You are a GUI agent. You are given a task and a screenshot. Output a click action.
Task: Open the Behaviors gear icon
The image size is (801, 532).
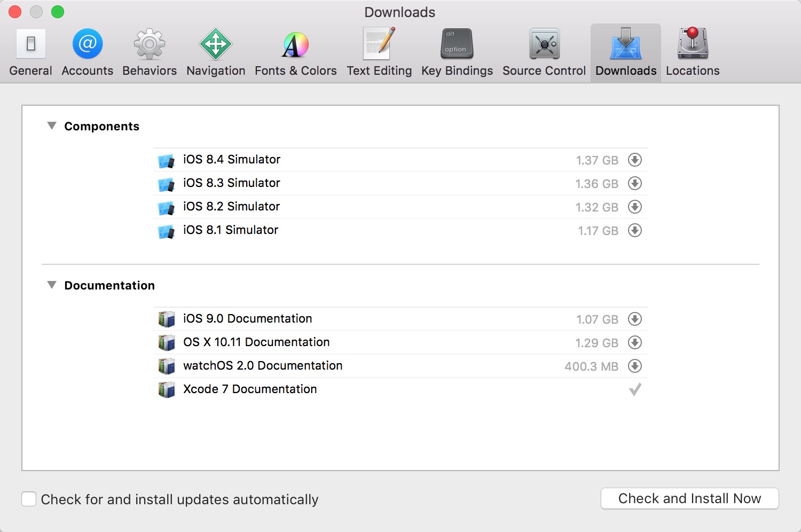pos(150,44)
